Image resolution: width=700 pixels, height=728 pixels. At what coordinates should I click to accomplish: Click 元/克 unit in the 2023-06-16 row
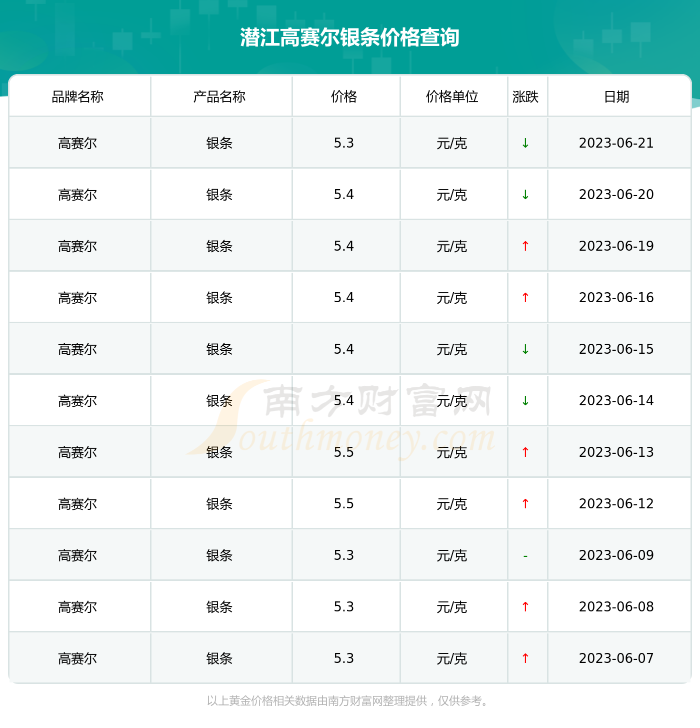coord(452,298)
